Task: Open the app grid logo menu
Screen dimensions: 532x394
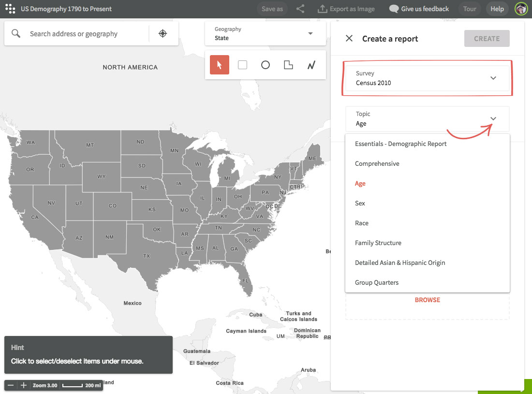Action: pyautogui.click(x=10, y=9)
